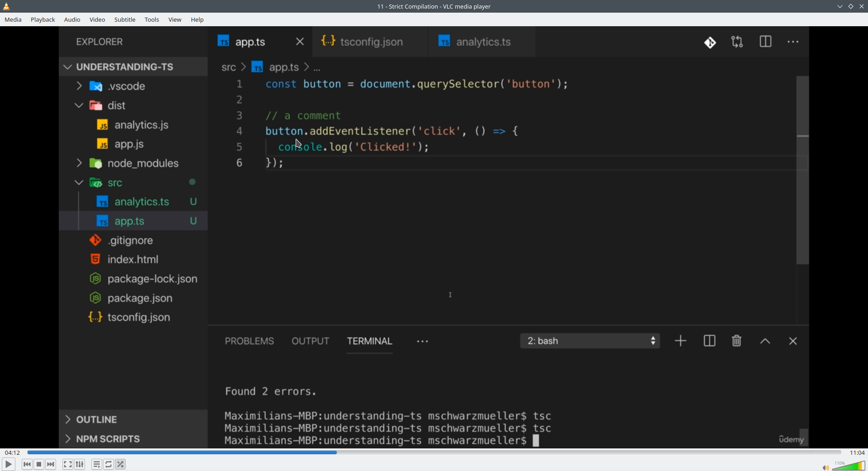
Task: Expand the node_modules folder
Action: 133,164
